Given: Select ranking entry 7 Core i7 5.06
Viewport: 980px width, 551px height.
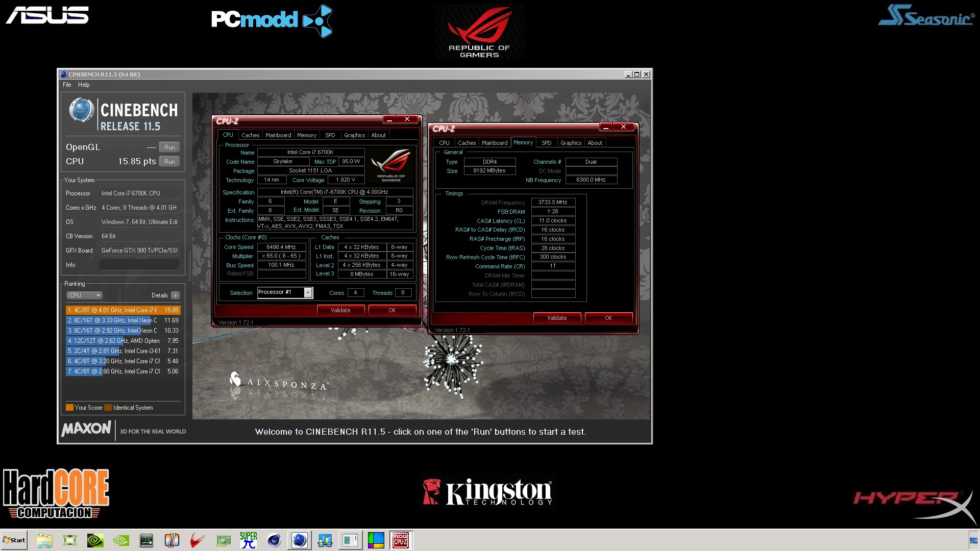Looking at the screenshot, I should [123, 371].
